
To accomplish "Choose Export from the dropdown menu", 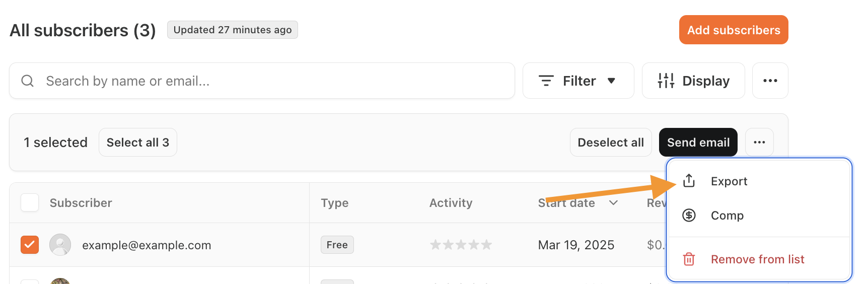I will coord(729,181).
